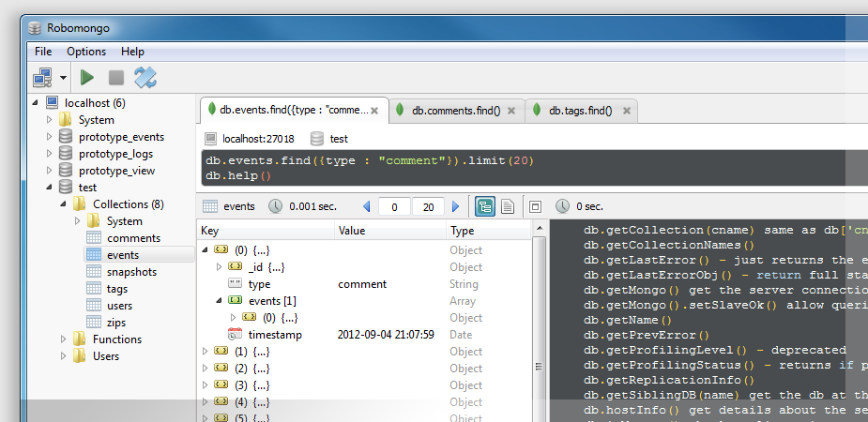Click the localhost:27018 server icon
The image size is (868, 422).
[210, 139]
